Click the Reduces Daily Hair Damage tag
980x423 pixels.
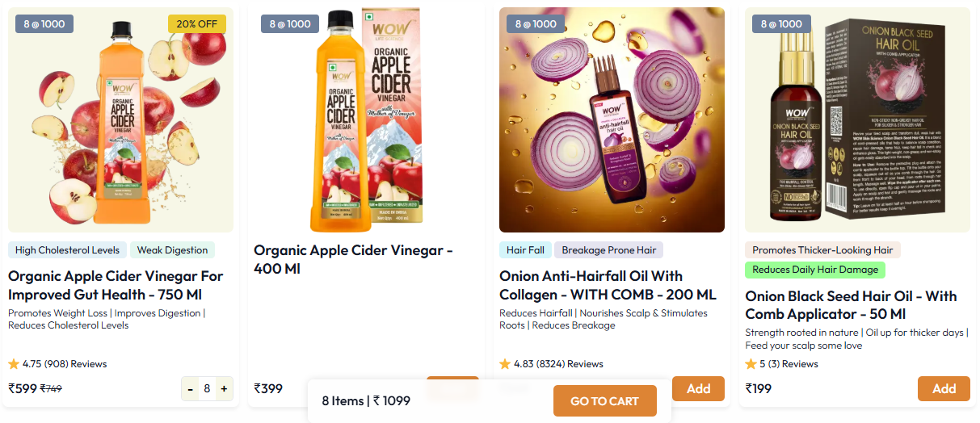point(814,270)
